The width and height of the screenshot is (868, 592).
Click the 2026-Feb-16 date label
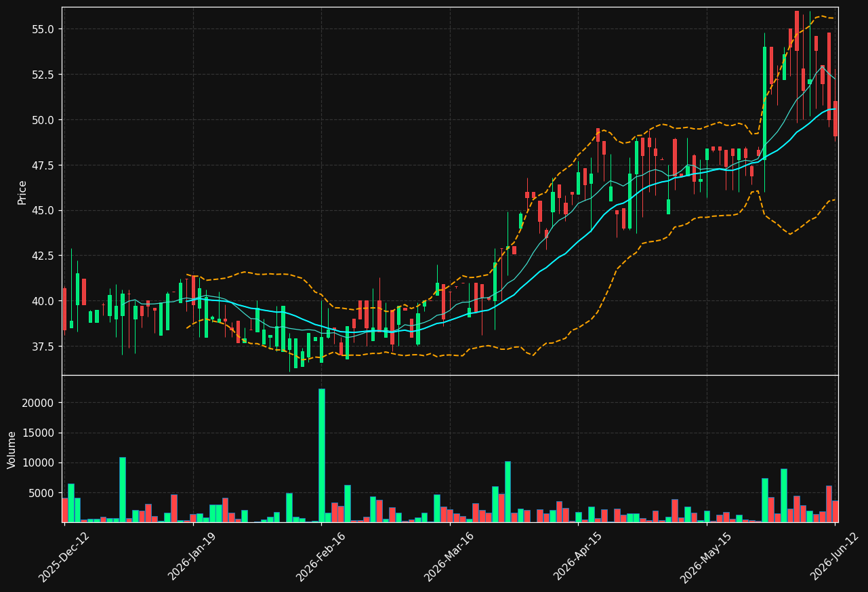(x=321, y=556)
